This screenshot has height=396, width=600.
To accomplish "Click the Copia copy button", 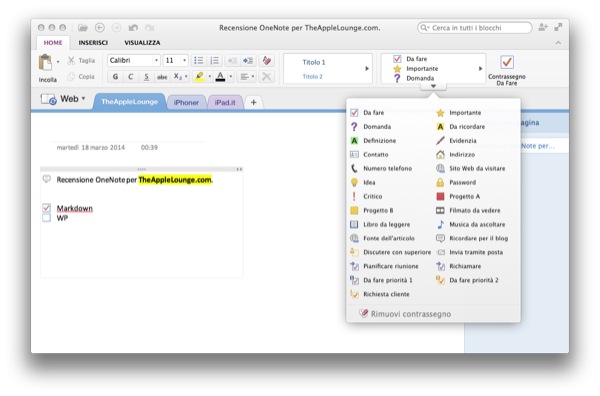I will coord(81,77).
